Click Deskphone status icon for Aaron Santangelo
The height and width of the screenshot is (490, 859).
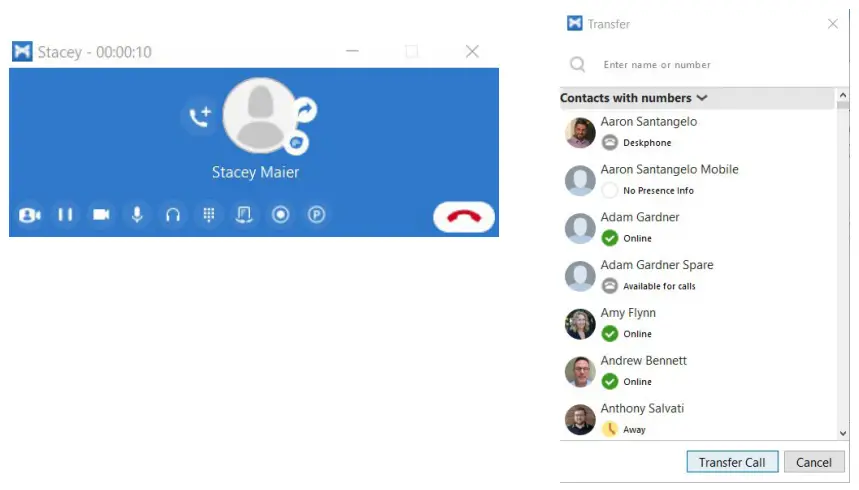coord(610,143)
